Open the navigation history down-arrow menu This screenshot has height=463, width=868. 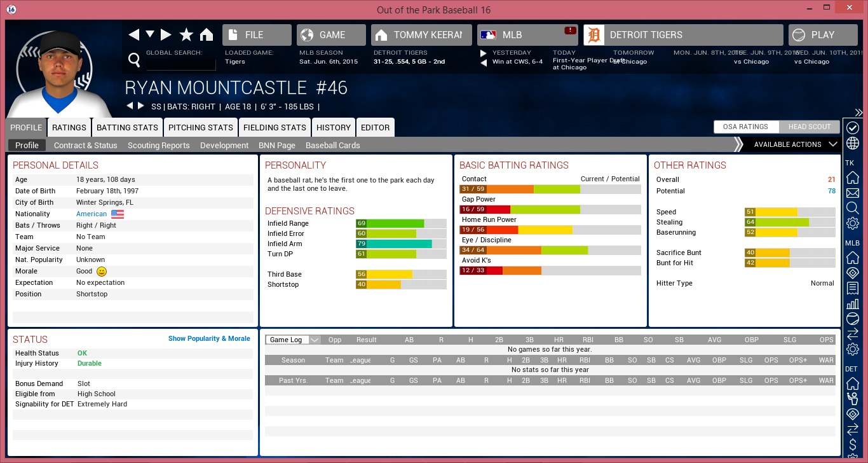click(x=150, y=34)
